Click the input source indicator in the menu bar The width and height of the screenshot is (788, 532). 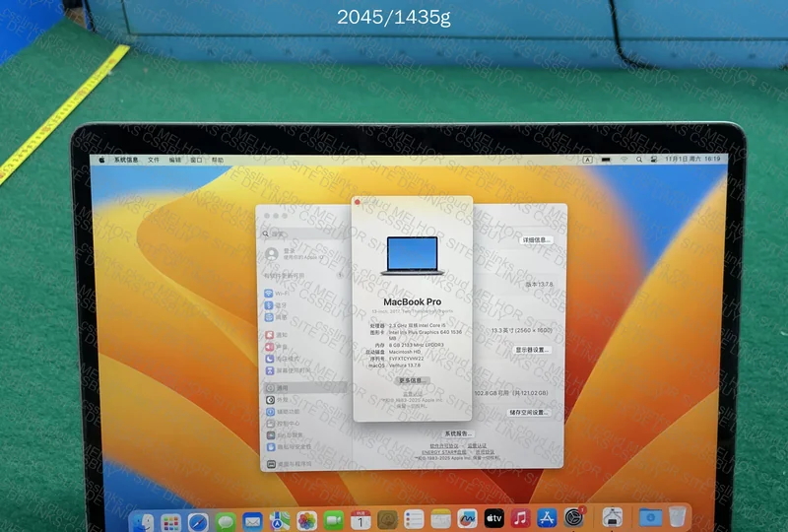coord(587,160)
